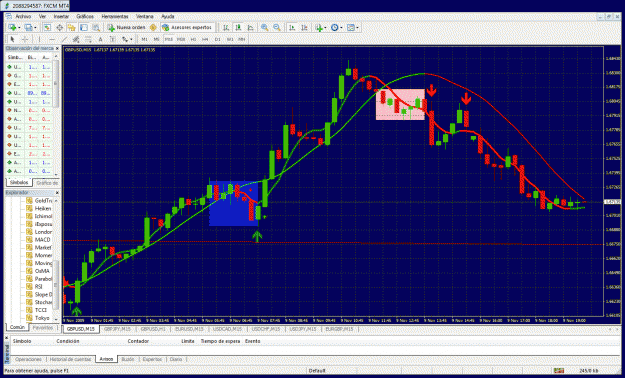Open the Insertar menu
This screenshot has height=378, width=625.
61,16
